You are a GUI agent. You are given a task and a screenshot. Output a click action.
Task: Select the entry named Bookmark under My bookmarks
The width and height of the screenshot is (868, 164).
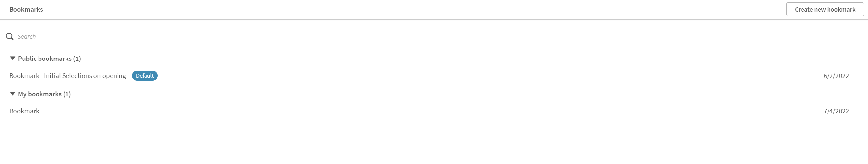point(24,111)
